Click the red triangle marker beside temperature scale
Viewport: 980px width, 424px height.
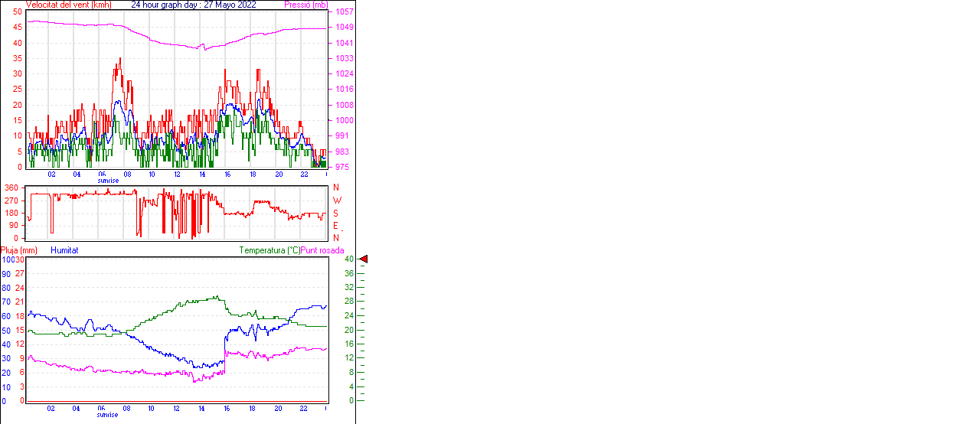(x=364, y=259)
